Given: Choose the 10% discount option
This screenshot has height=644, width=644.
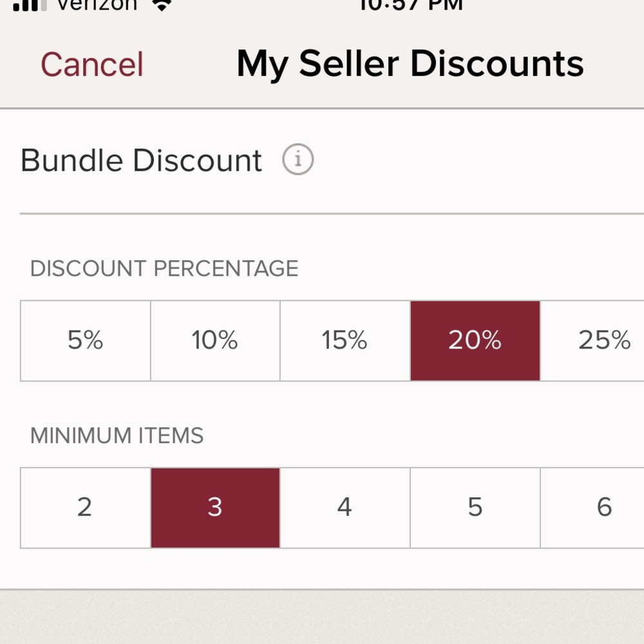Looking at the screenshot, I should pyautogui.click(x=215, y=341).
